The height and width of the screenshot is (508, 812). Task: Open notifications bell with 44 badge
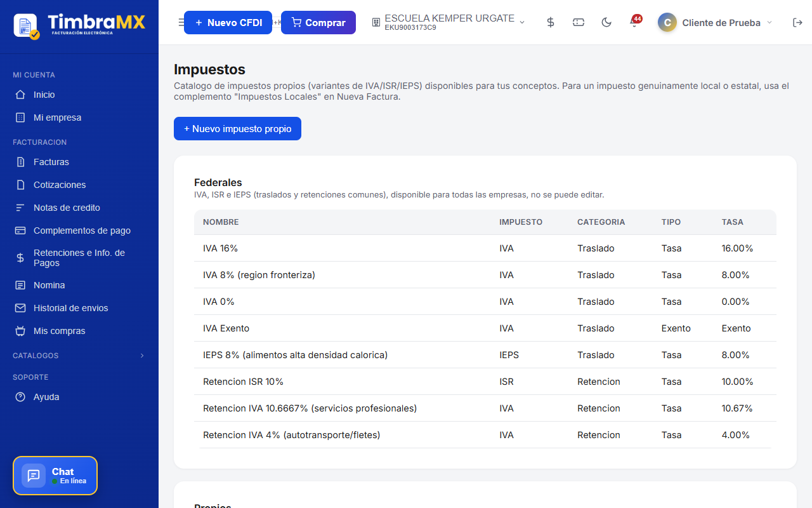click(x=634, y=22)
